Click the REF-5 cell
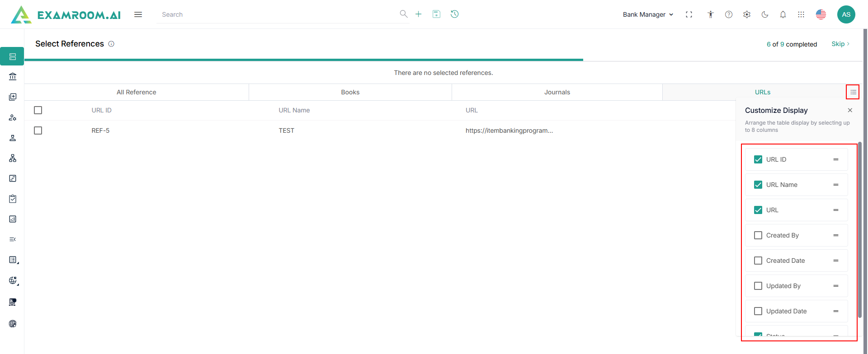 pos(100,130)
